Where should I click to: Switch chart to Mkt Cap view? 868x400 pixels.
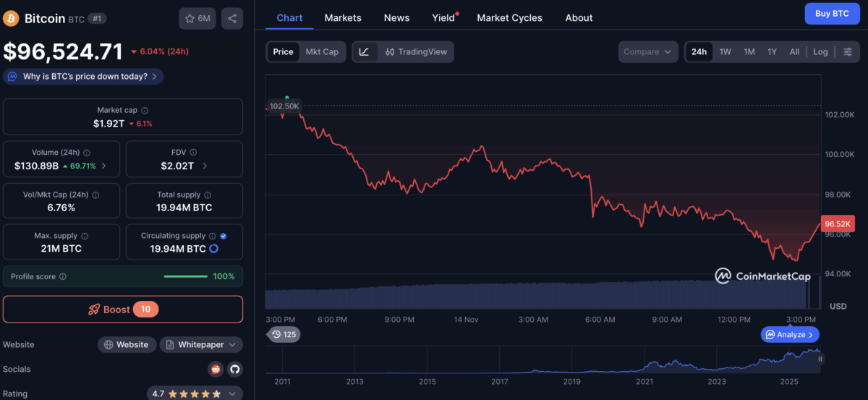pos(322,51)
